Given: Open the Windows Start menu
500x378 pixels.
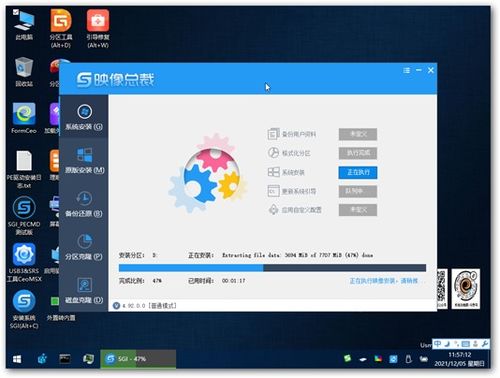Looking at the screenshot, I should 17,359.
